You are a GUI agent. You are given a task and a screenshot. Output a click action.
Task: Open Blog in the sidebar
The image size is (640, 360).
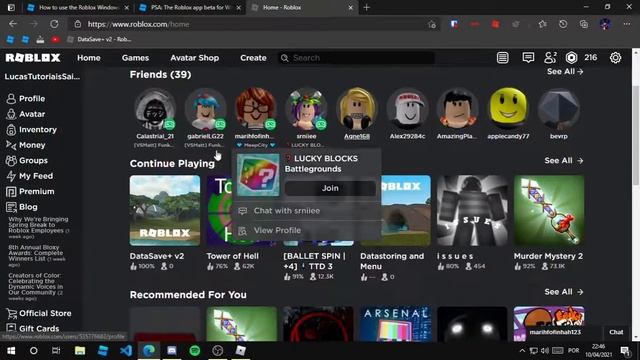22,207
